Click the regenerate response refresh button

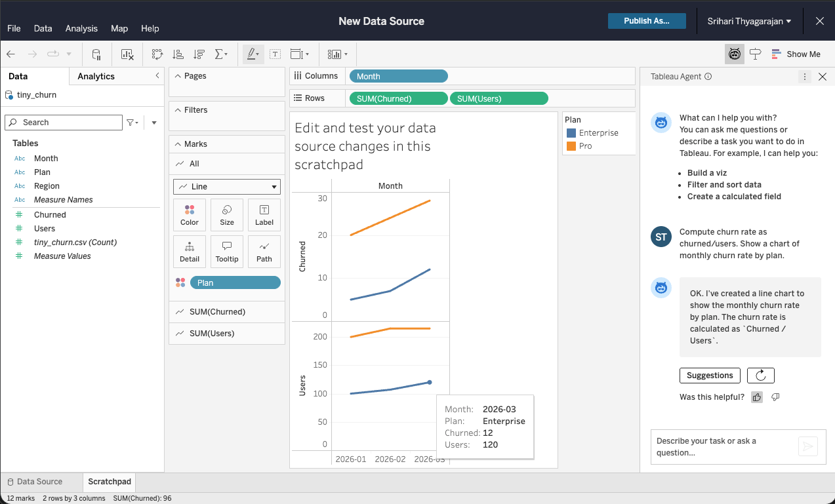761,376
